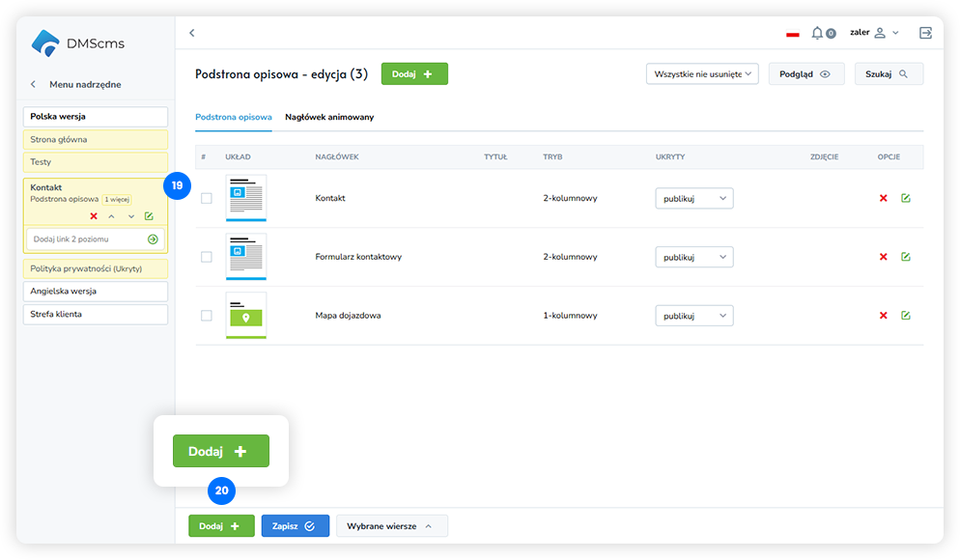Open Strona główna in the sidebar menu
This screenshot has height=560, width=960.
(95, 140)
